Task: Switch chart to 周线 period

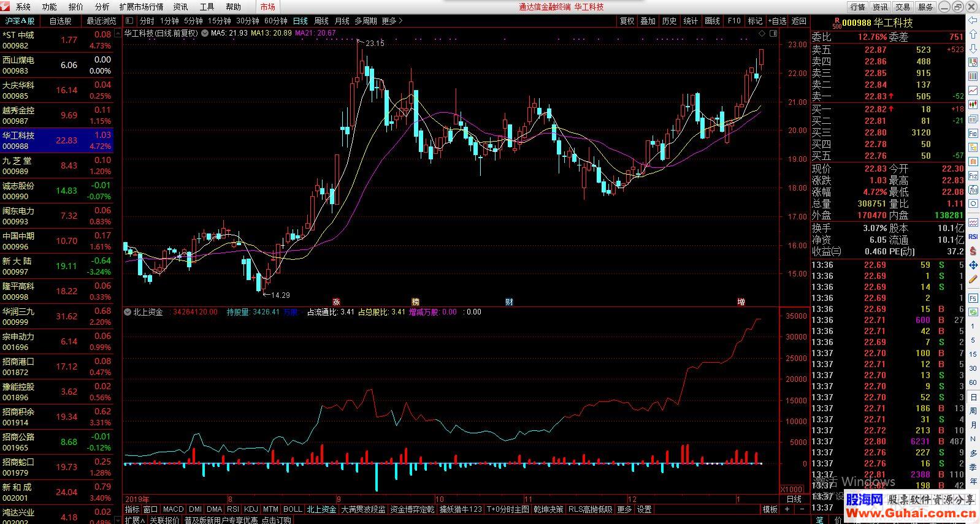Action: [321, 21]
